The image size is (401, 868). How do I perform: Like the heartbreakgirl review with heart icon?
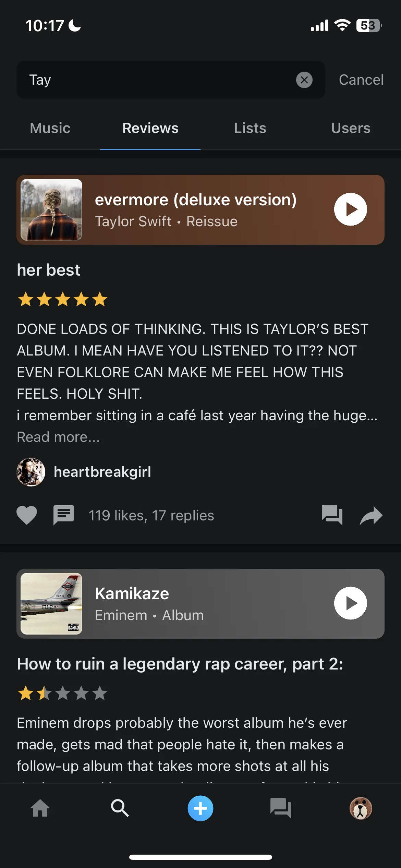pyautogui.click(x=27, y=515)
